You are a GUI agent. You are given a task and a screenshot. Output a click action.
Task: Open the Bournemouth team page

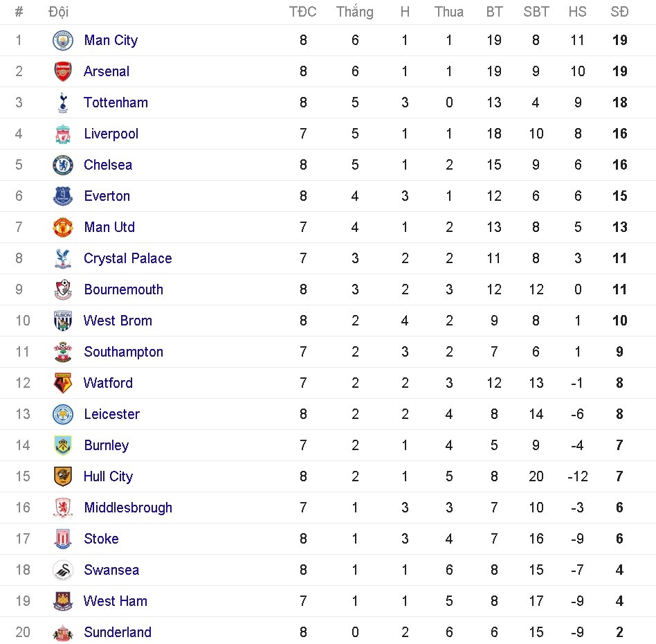pyautogui.click(x=123, y=289)
